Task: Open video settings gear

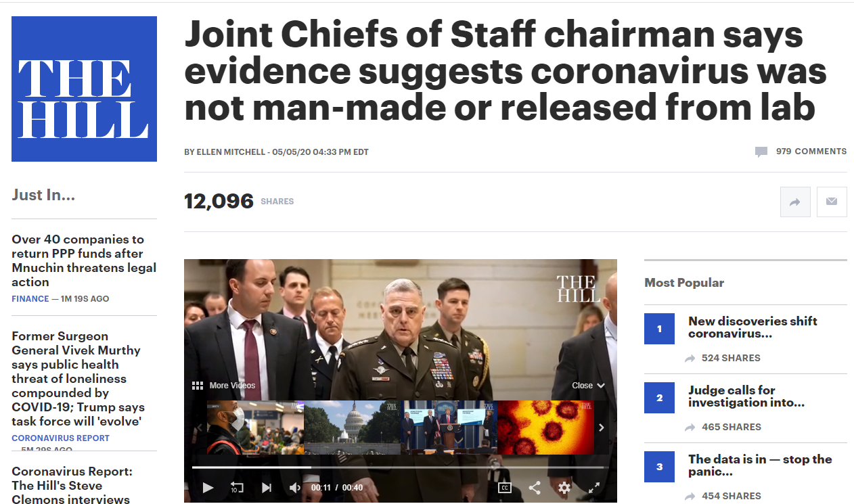Action: [x=564, y=488]
